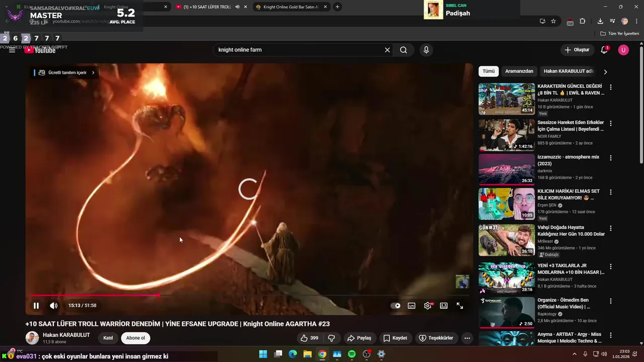Open the account avatar menu

click(623, 50)
